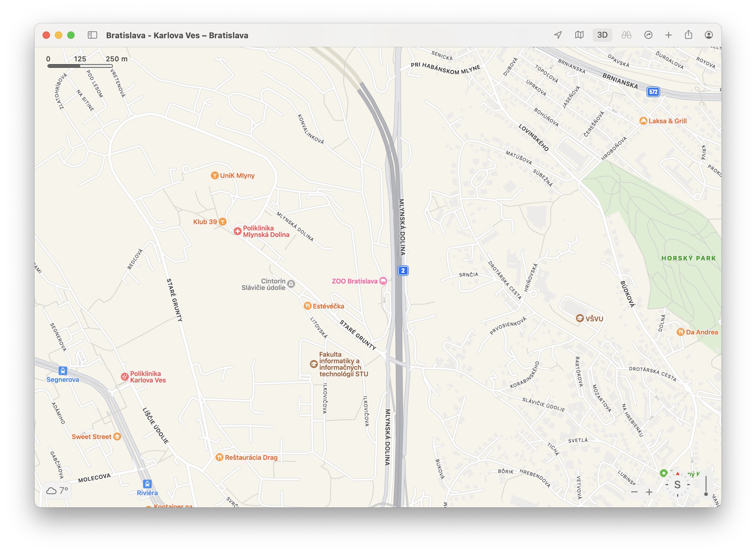Click the plus button in the toolbar
The width and height of the screenshot is (756, 553).
668,35
